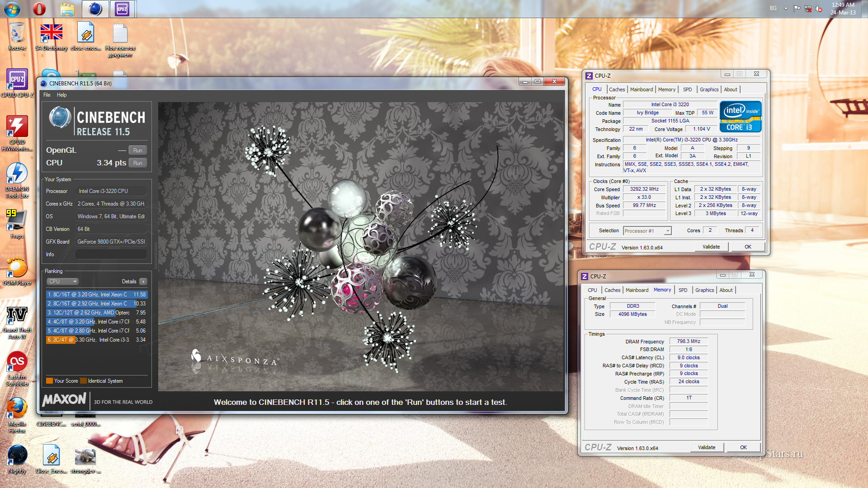Open Memory tab in upper CPU-Z
The width and height of the screenshot is (868, 488).
click(x=667, y=89)
